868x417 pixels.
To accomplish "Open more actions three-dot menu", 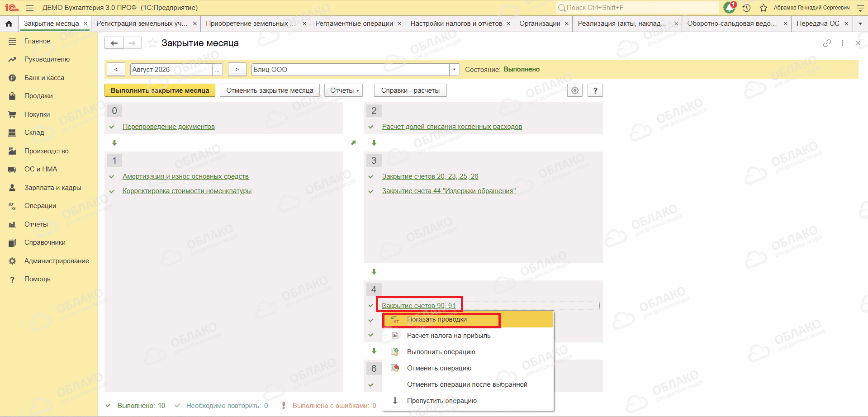I will (842, 43).
